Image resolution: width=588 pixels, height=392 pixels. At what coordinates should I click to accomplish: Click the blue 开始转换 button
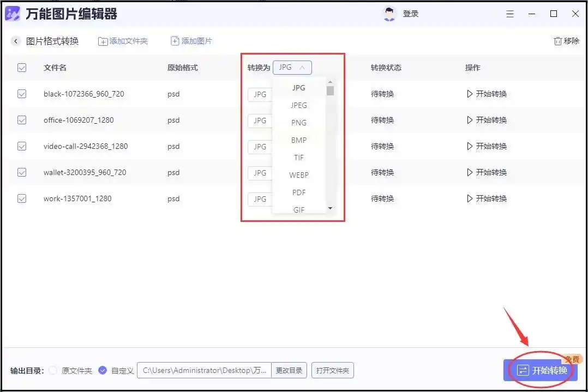[541, 370]
